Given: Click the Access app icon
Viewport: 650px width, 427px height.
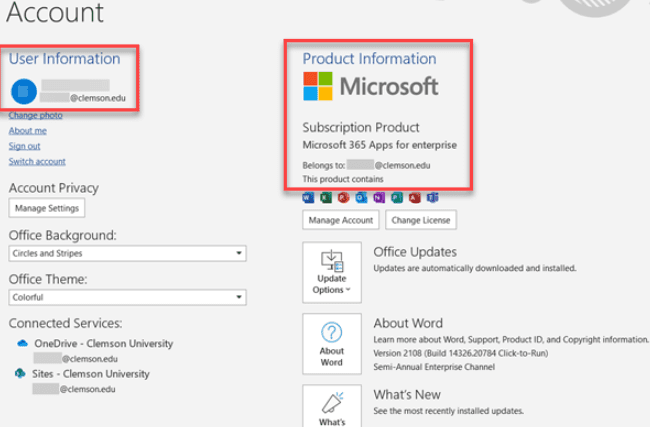Looking at the screenshot, I should (415, 198).
